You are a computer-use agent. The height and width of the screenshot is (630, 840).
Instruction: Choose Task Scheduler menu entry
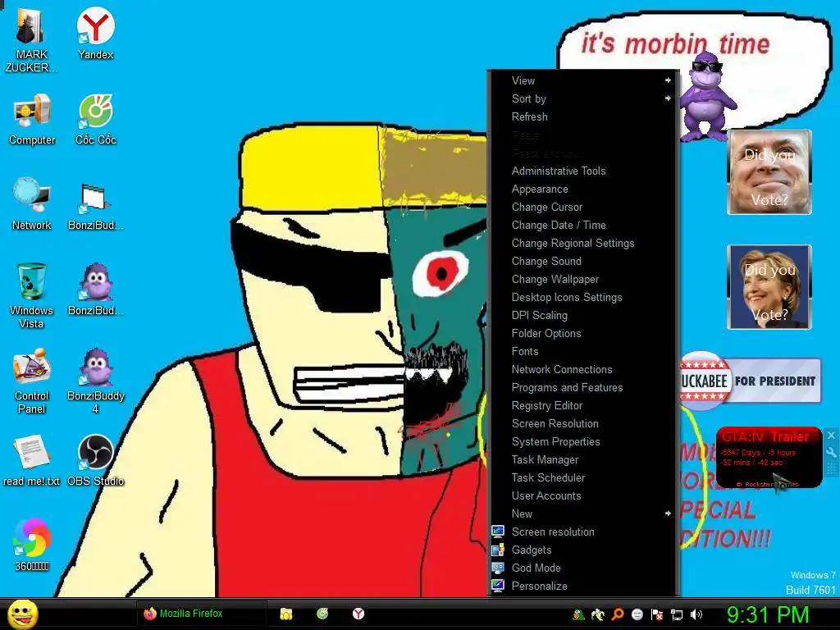(x=584, y=478)
